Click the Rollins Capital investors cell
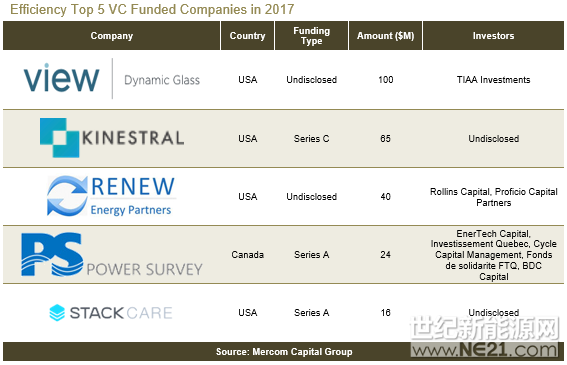The image size is (567, 365). coord(493,197)
